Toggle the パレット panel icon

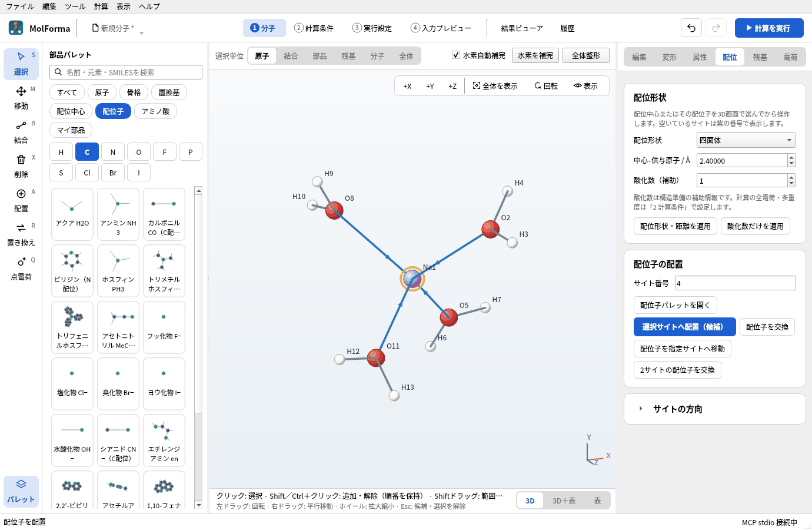point(21,491)
